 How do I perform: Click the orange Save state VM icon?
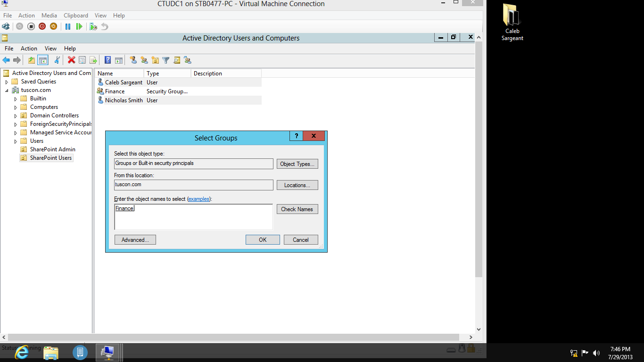[x=53, y=26]
